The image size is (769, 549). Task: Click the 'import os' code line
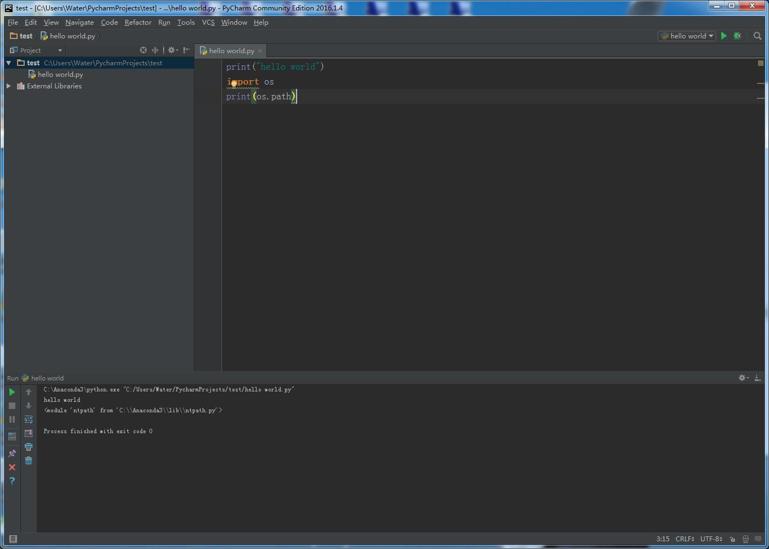[x=250, y=82]
